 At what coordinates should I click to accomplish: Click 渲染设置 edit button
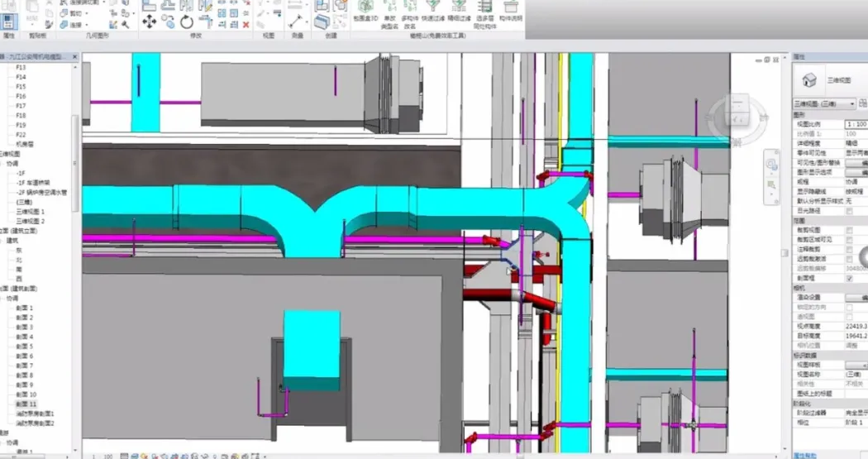click(x=856, y=298)
